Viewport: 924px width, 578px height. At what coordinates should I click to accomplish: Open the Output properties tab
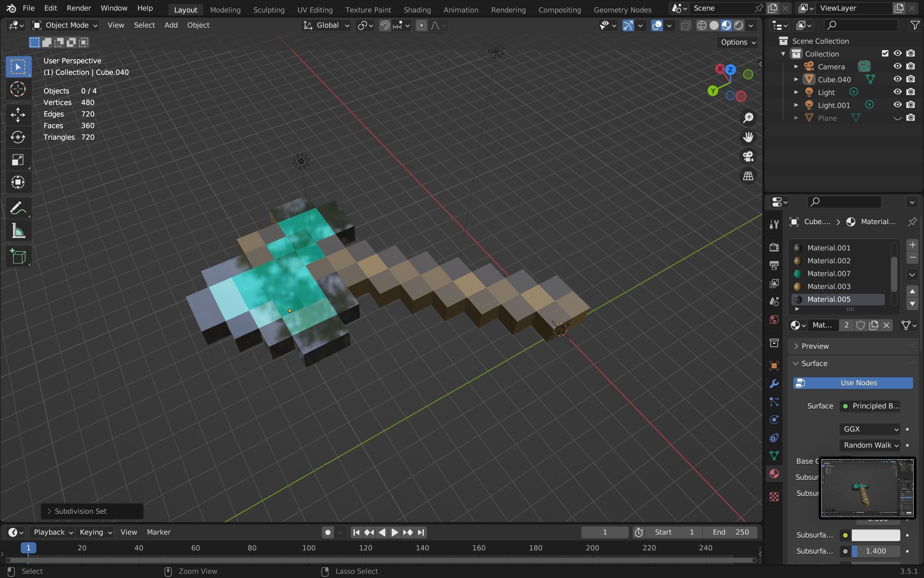774,265
